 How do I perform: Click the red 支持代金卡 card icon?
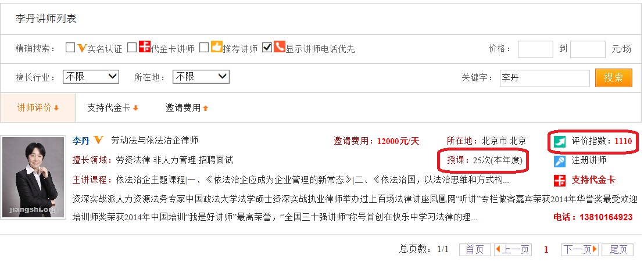coord(559,180)
